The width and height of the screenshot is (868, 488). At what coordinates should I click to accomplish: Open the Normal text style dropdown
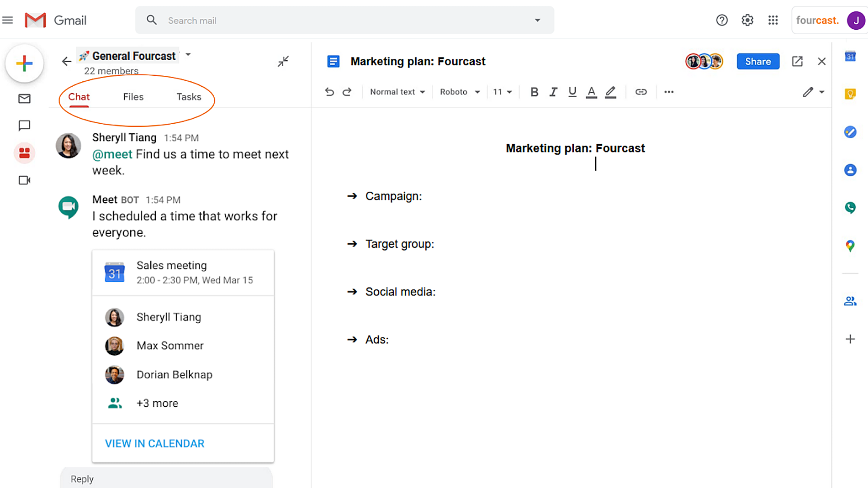pos(397,92)
